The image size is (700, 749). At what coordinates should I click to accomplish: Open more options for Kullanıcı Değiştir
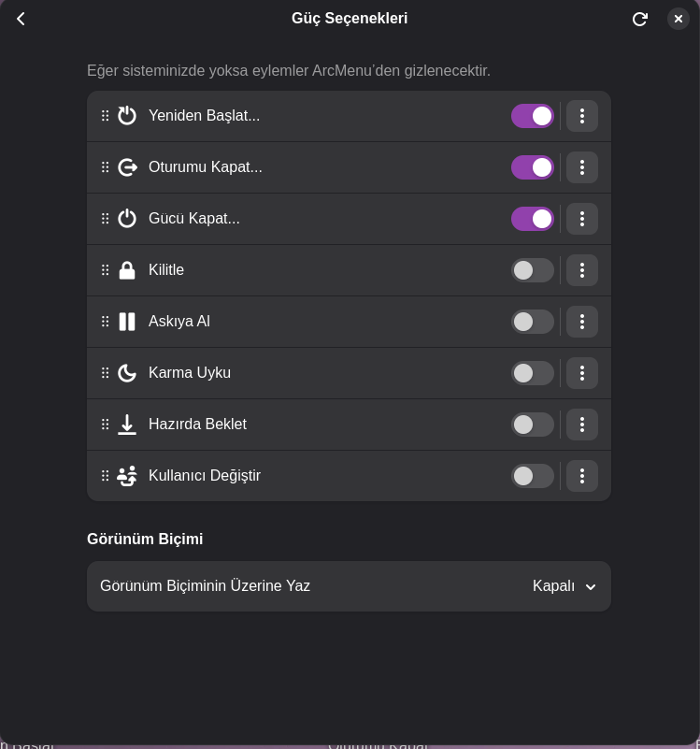click(582, 476)
